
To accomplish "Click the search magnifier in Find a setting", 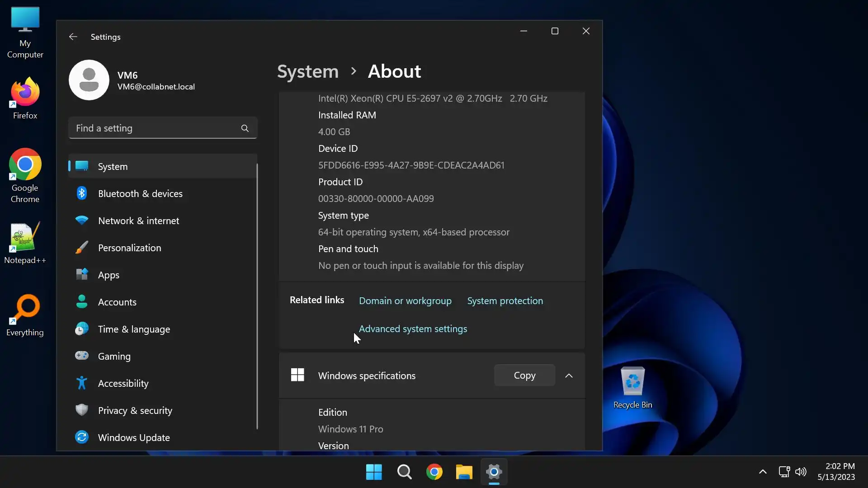I will [245, 128].
